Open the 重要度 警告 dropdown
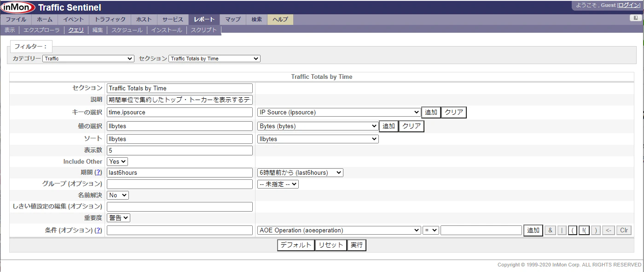This screenshot has width=644, height=272. (x=119, y=218)
